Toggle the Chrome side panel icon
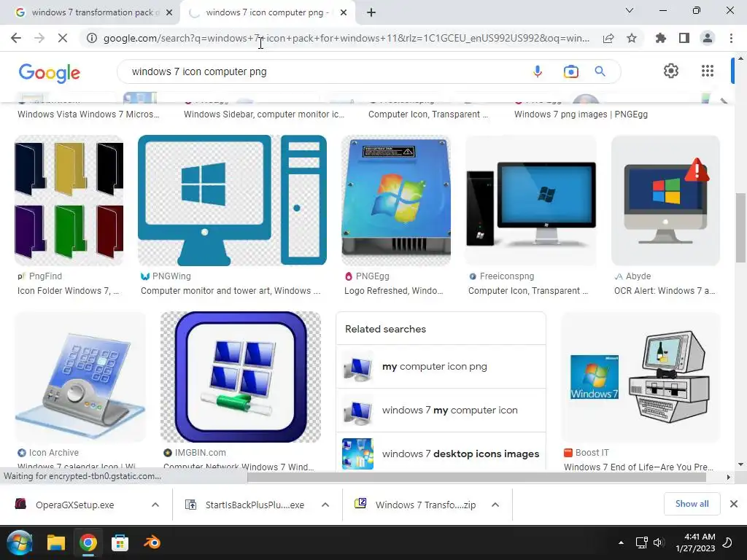Screen dimensions: 747x560 click(x=684, y=38)
